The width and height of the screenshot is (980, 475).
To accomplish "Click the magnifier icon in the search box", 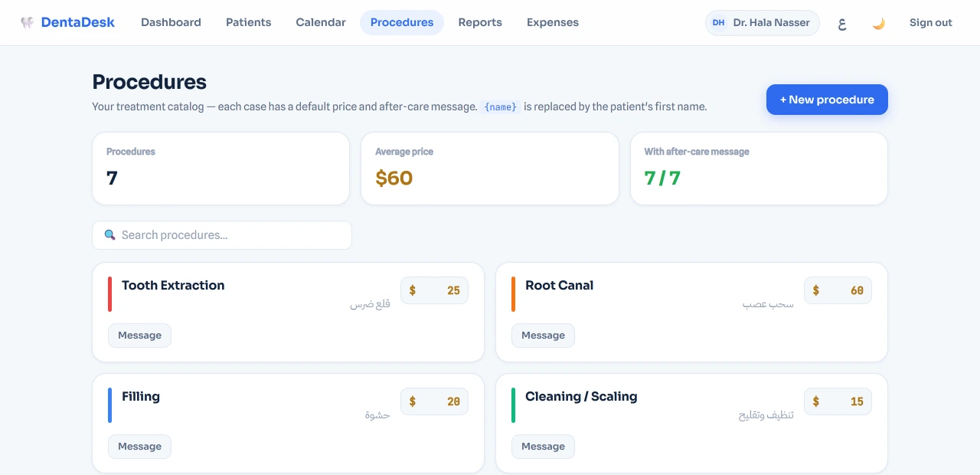I will (x=109, y=235).
